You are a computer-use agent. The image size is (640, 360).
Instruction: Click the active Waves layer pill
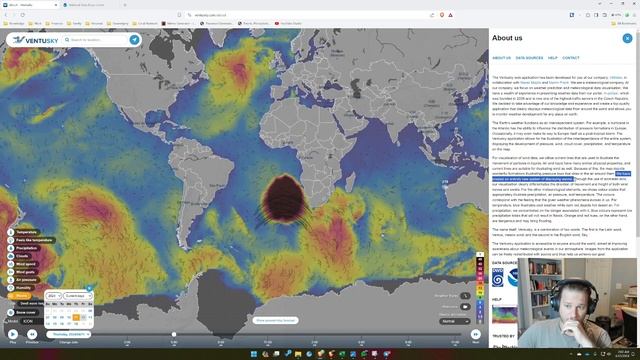[x=19, y=296]
